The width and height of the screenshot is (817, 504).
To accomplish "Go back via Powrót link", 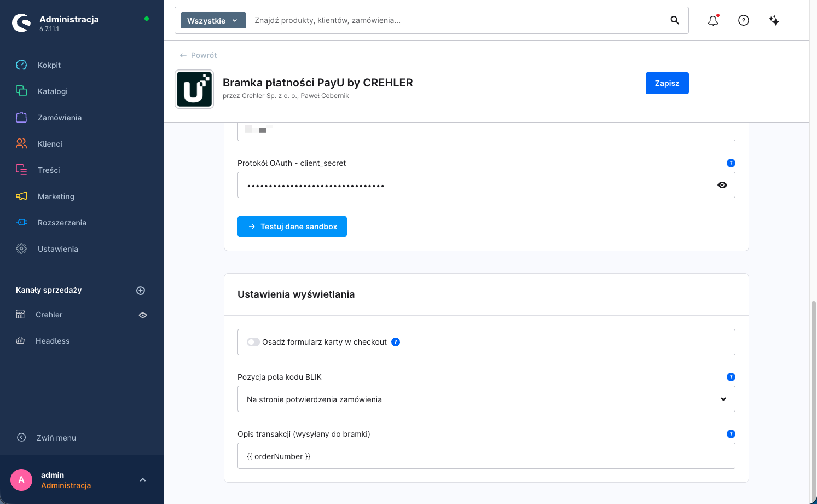I will (198, 55).
